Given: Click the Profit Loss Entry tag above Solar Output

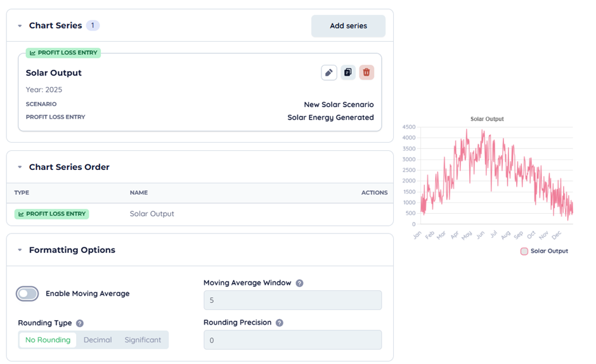Looking at the screenshot, I should pyautogui.click(x=63, y=53).
